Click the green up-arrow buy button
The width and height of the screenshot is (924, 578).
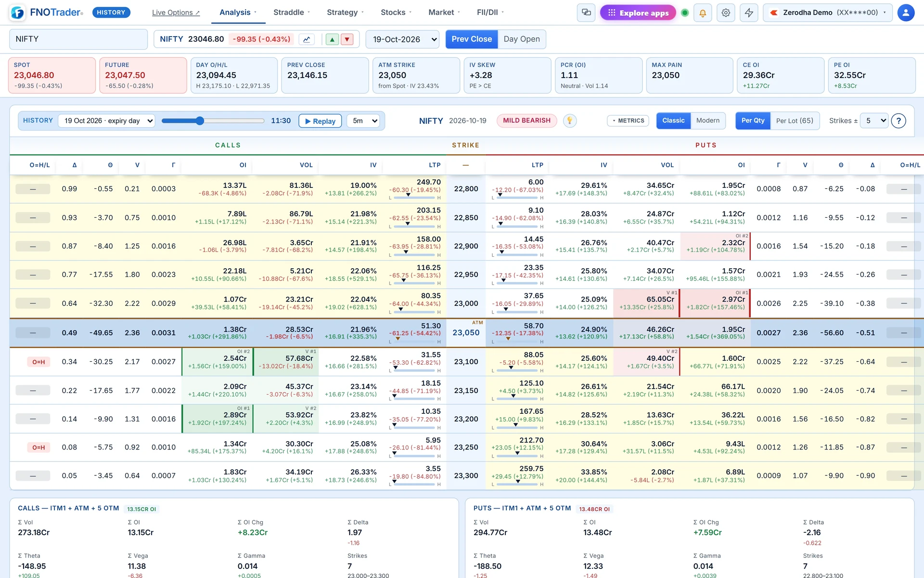point(332,39)
